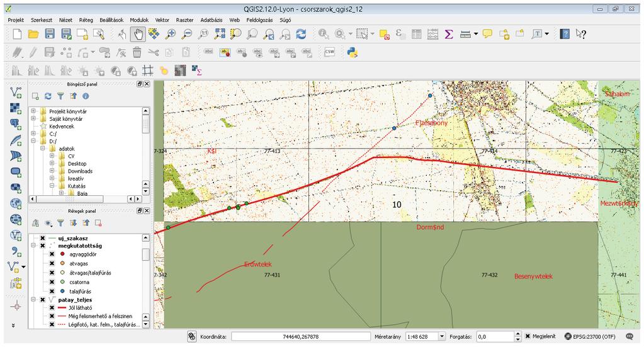Refresh the map with the blue arrows icon

coord(301,34)
